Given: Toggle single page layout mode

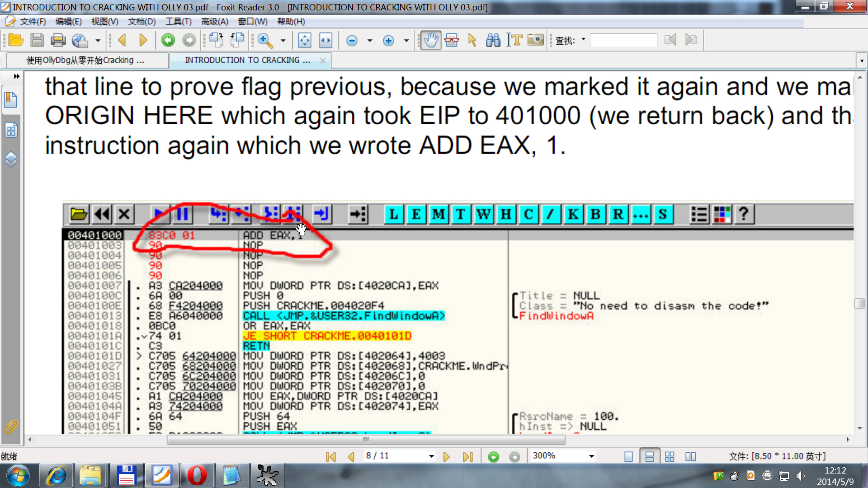Looking at the screenshot, I should coord(628,457).
